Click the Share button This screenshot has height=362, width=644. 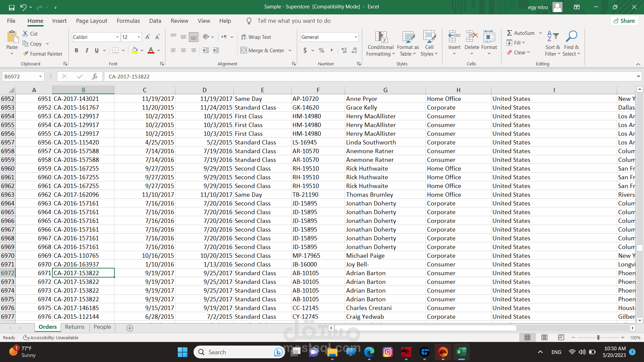pyautogui.click(x=624, y=21)
